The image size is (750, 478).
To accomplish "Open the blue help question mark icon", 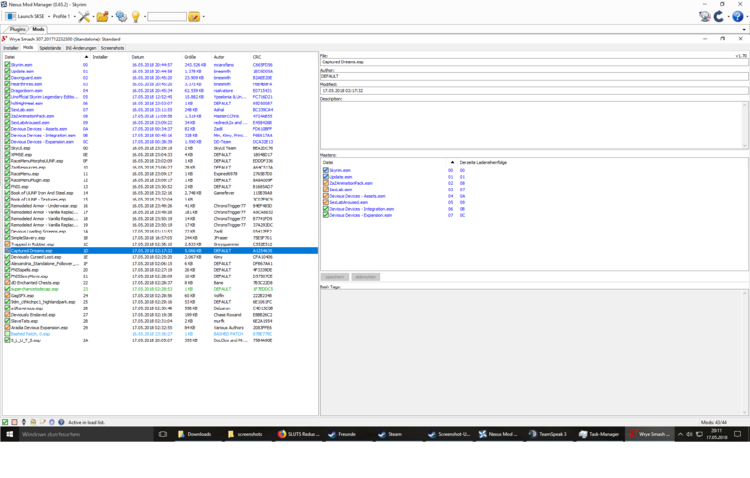I will 738,16.
